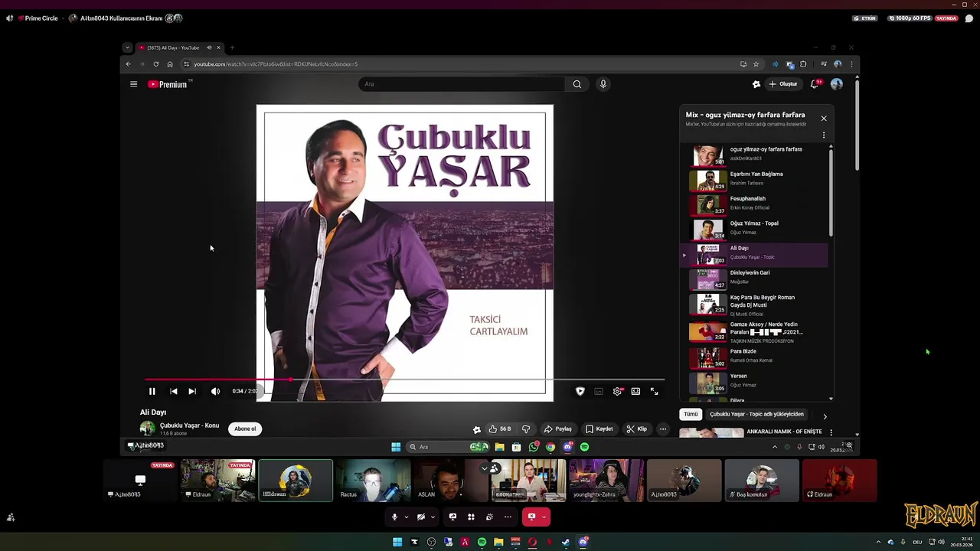Pause the YouTube video
980x551 pixels.
(x=152, y=391)
